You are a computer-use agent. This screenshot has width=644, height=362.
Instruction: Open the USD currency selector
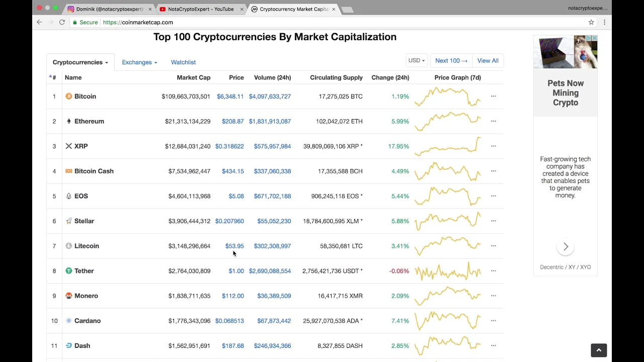tap(417, 60)
